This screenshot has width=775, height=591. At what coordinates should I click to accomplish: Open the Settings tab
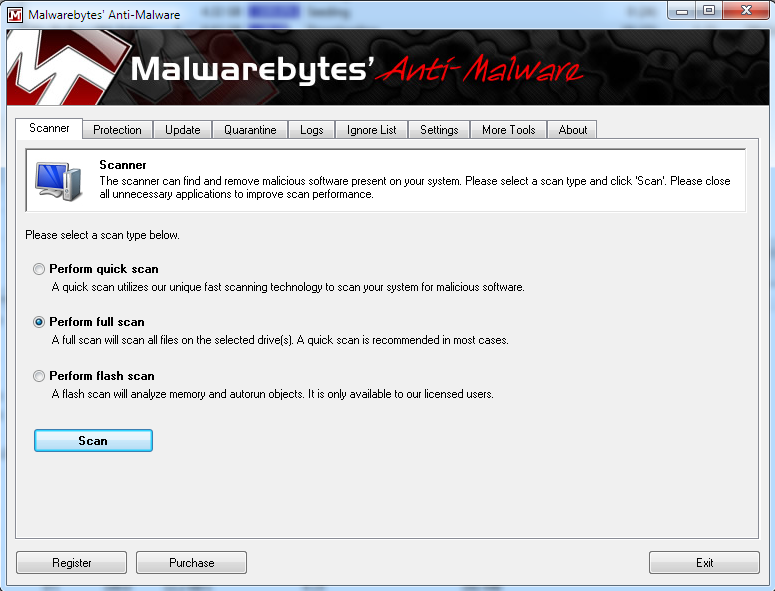point(439,130)
